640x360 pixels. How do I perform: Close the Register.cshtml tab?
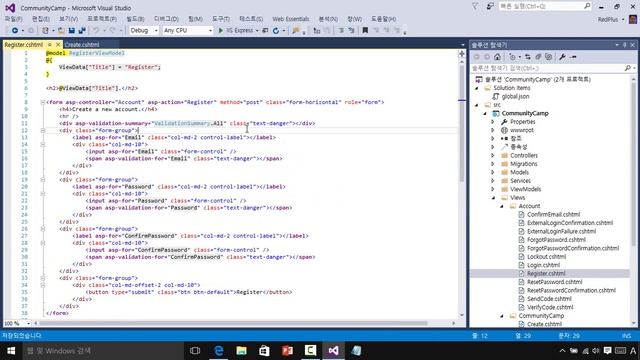(58, 44)
